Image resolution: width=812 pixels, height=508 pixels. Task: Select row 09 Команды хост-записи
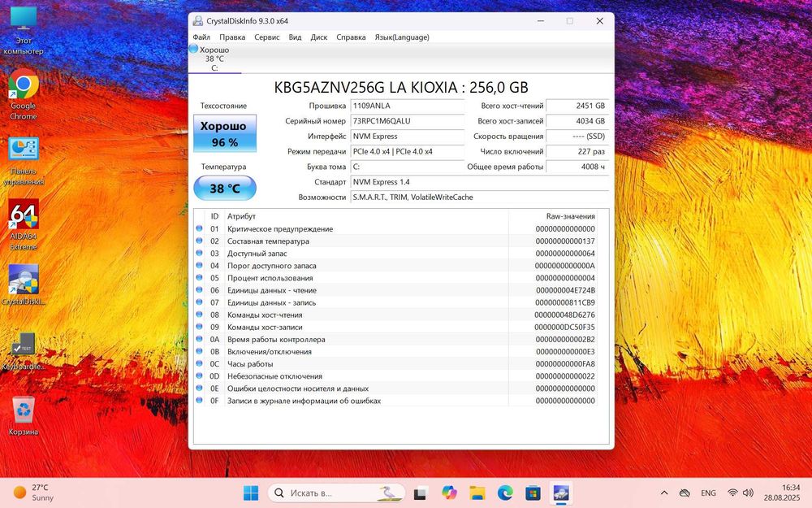(395, 327)
